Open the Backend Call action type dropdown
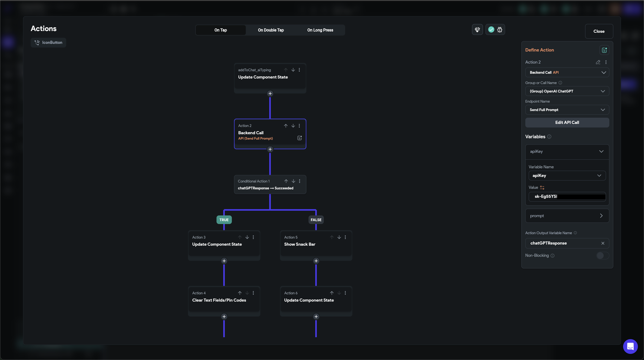Screen dimensions: 644x360 click(x=567, y=72)
